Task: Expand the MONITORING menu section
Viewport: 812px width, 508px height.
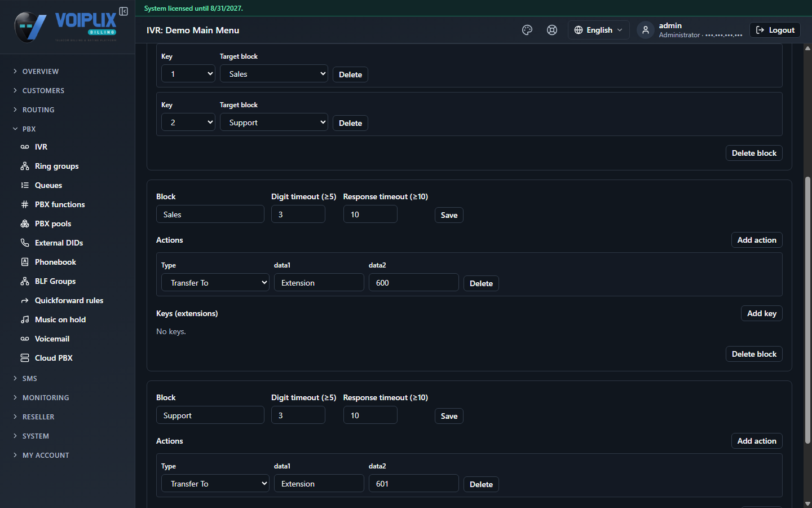Action: [x=46, y=398]
